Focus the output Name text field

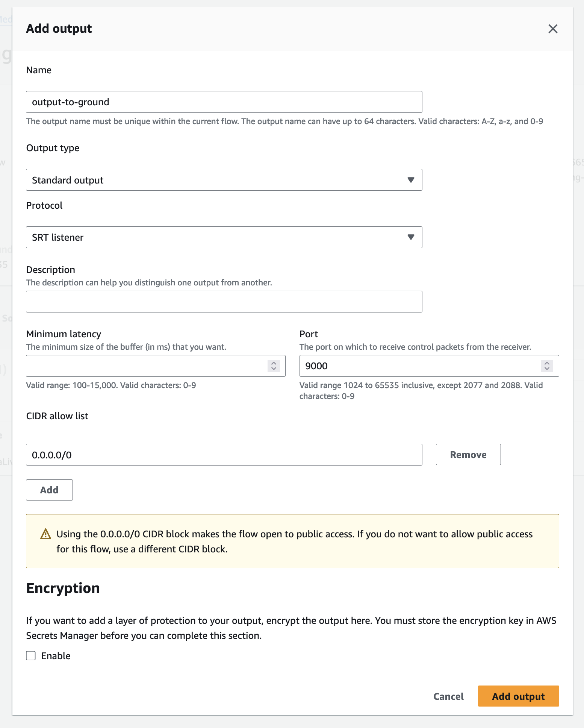(224, 102)
